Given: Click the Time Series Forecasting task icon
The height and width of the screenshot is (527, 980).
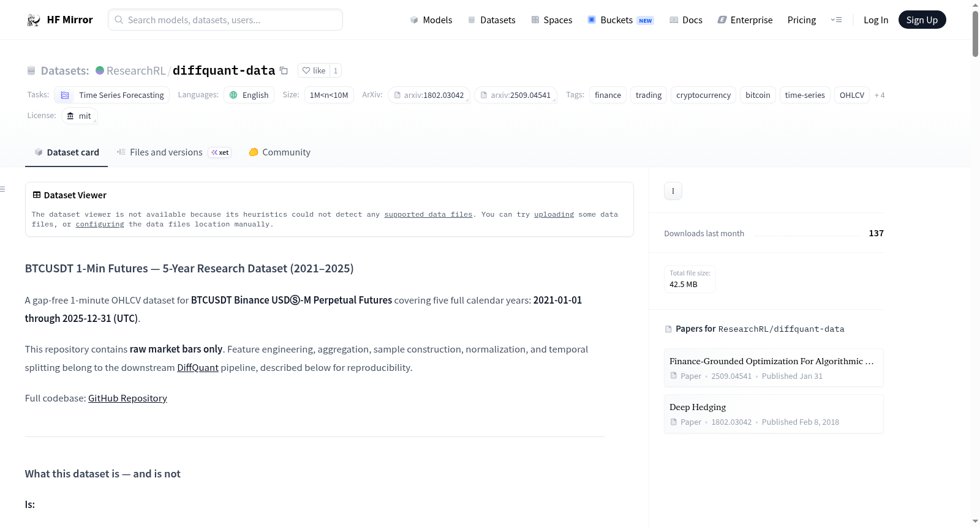Looking at the screenshot, I should point(65,95).
